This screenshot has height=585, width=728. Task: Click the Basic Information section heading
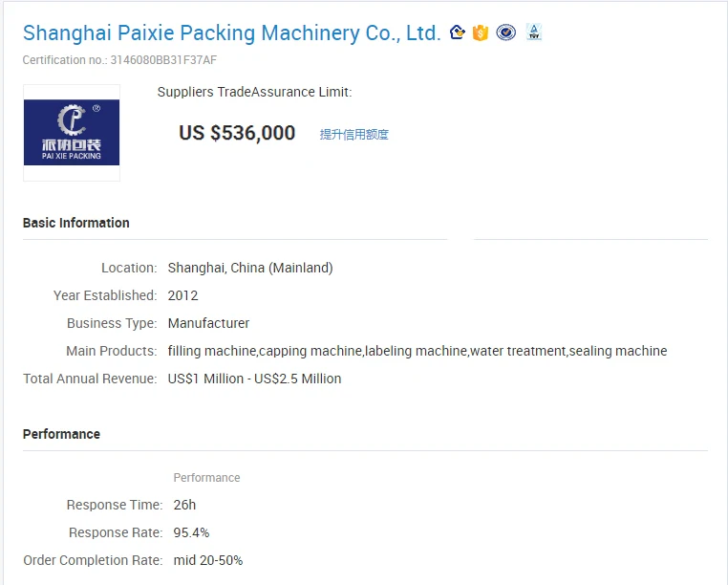[76, 223]
